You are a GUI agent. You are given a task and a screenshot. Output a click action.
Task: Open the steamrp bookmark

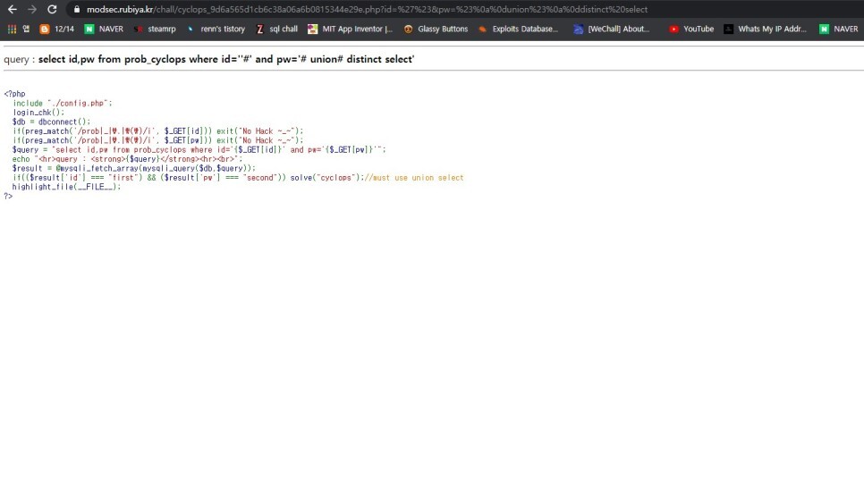155,29
